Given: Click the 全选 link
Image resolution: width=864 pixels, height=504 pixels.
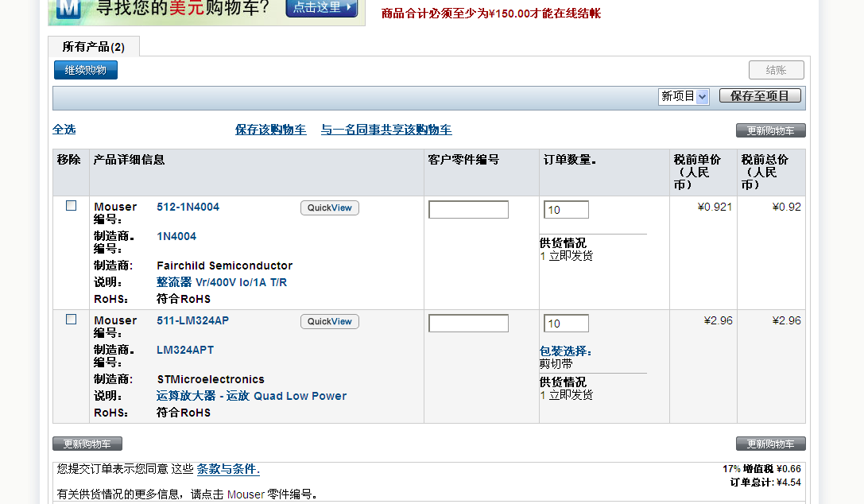Looking at the screenshot, I should pyautogui.click(x=64, y=130).
